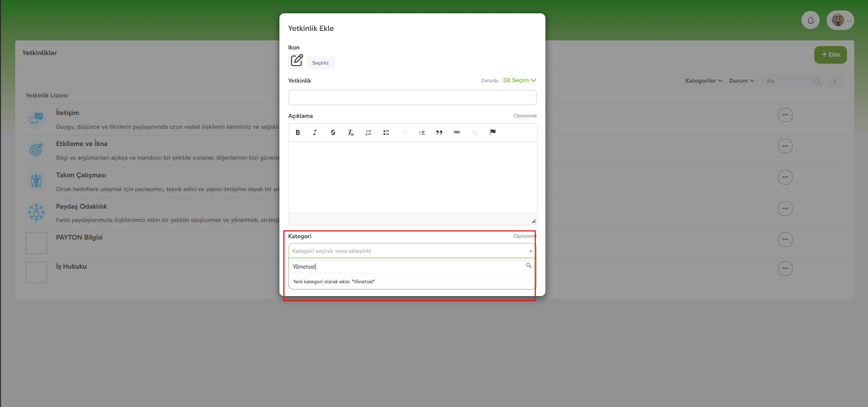Expand the Kategoriler filter dropdown
Screen dimensions: 868x407
[x=704, y=81]
